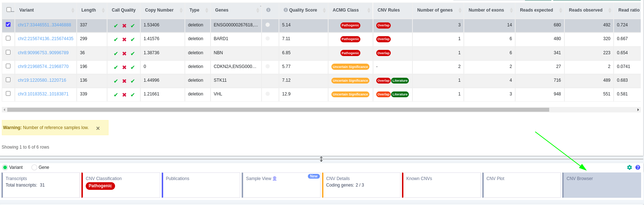Open variant chr3:10183532..10183871 link

(43, 94)
